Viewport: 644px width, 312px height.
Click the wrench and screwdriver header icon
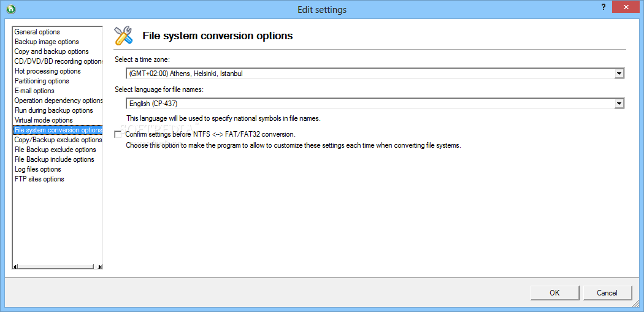(123, 36)
